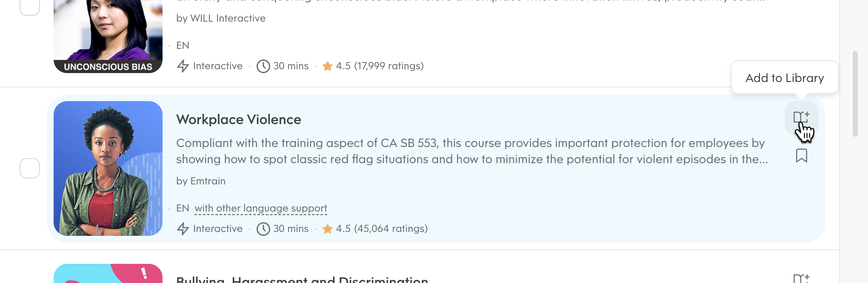868x283 pixels.
Task: Click the clock icon on Unconscious Bias
Action: tap(263, 66)
